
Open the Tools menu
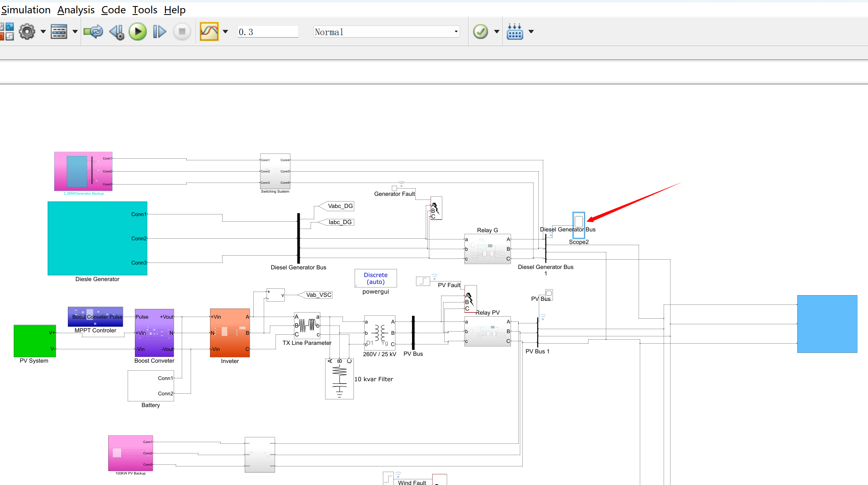145,10
